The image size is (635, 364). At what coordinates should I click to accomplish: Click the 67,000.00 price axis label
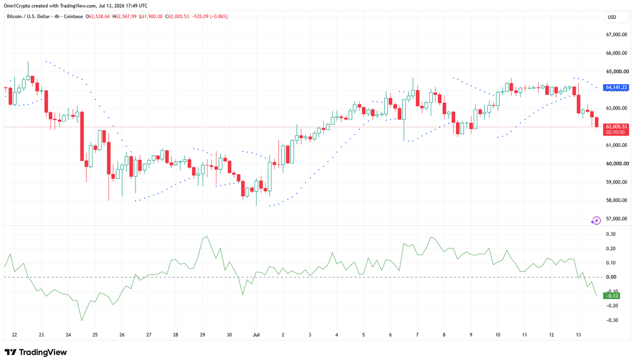617,35
